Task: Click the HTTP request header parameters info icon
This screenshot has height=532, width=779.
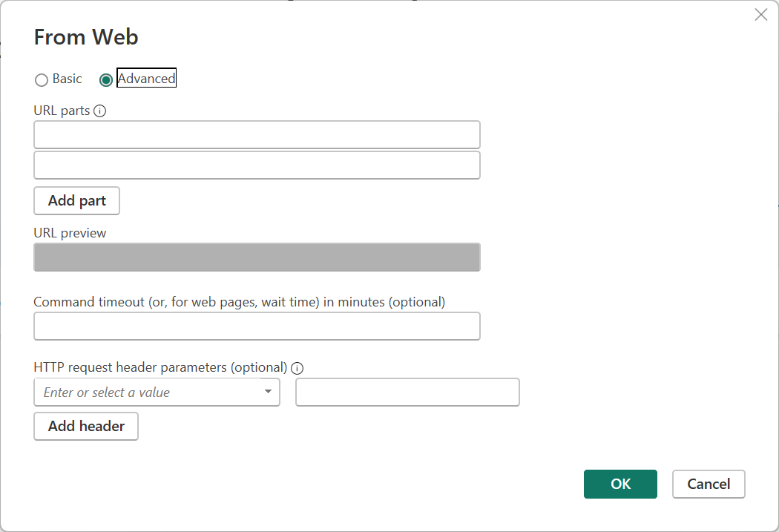Action: click(x=298, y=368)
